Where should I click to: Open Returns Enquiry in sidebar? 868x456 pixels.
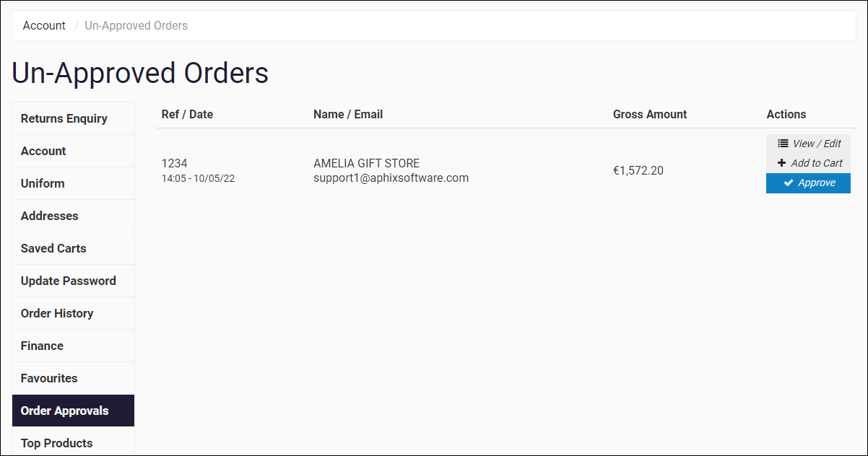pyautogui.click(x=64, y=118)
